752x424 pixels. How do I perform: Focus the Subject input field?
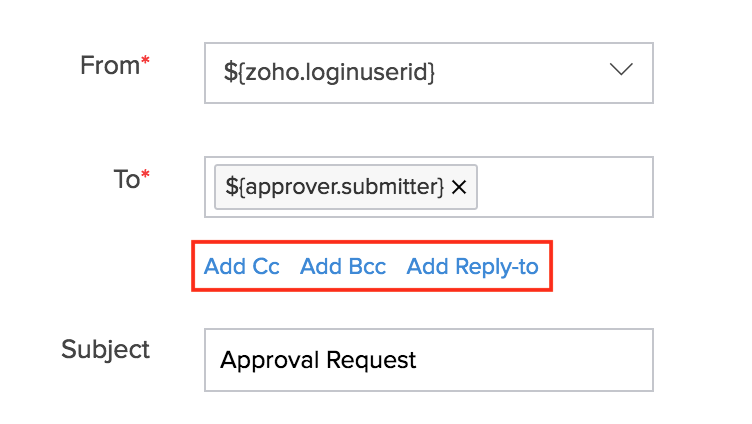click(429, 360)
